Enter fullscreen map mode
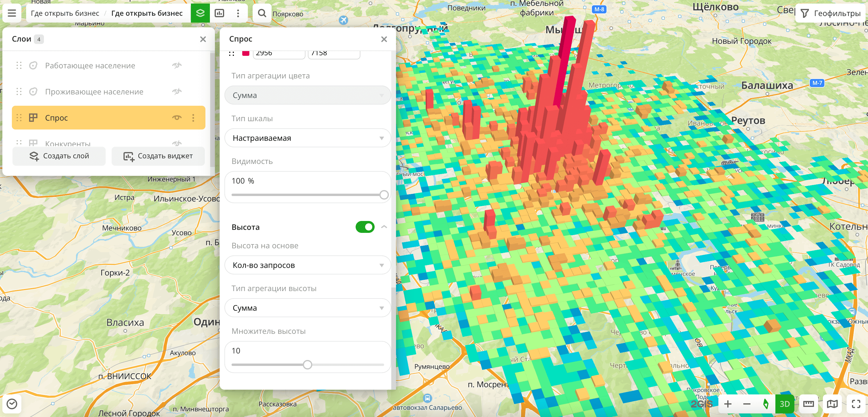Viewport: 868px width, 417px height. coord(856,404)
